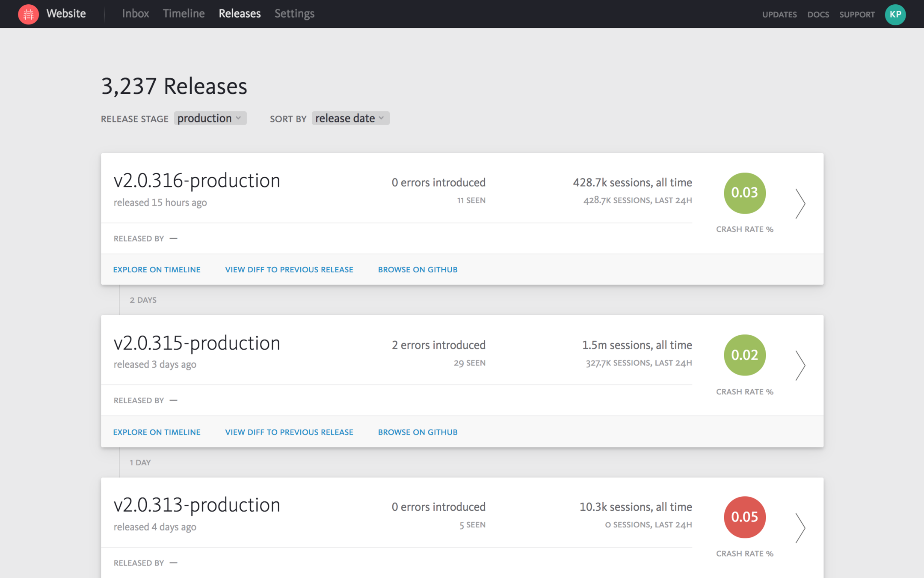Image resolution: width=924 pixels, height=578 pixels.
Task: Expand the release stage production dropdown
Action: point(210,118)
